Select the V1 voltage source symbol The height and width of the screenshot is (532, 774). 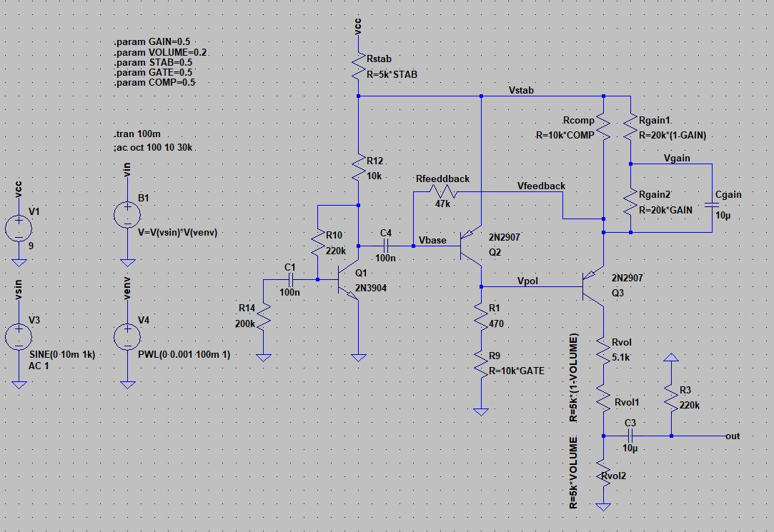point(19,229)
